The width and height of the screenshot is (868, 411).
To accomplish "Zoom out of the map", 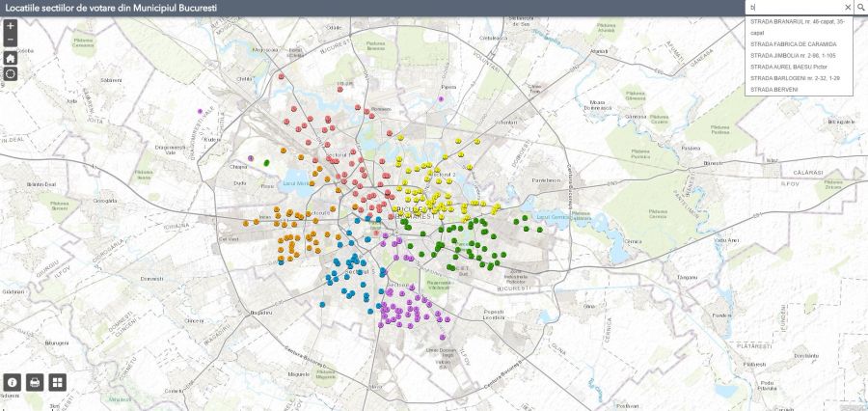I will point(10,41).
